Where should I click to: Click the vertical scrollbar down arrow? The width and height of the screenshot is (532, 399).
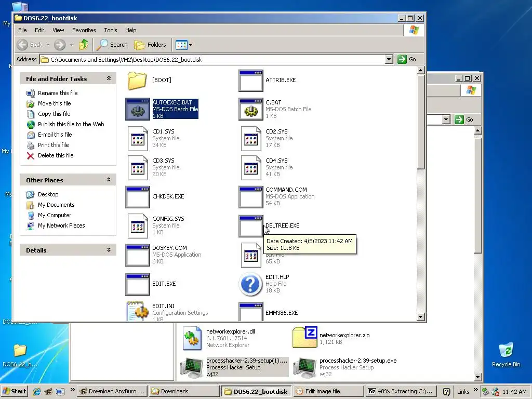pos(420,317)
